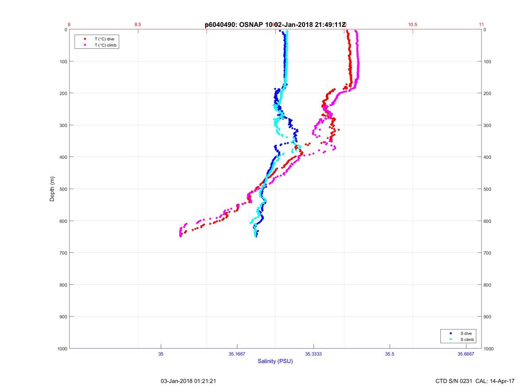Click salinity tick '35.5'

point(390,353)
